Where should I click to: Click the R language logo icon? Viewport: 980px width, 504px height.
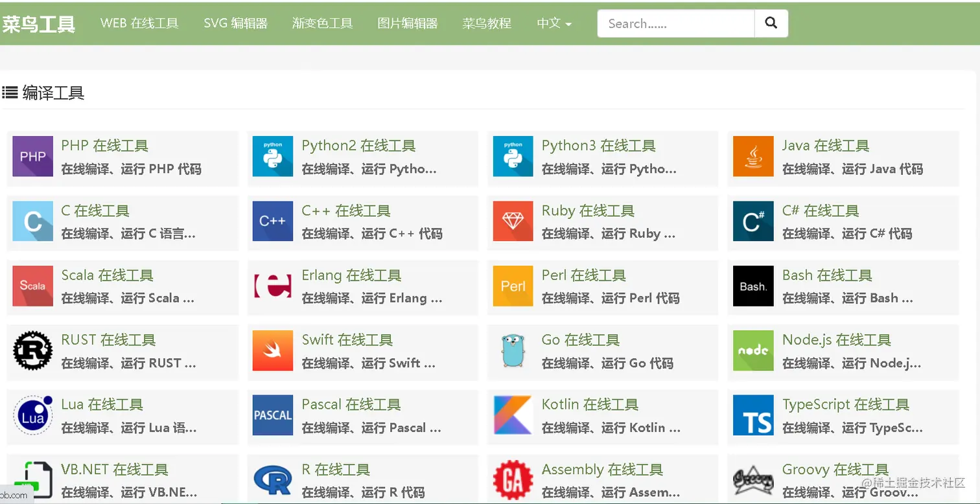coord(273,480)
